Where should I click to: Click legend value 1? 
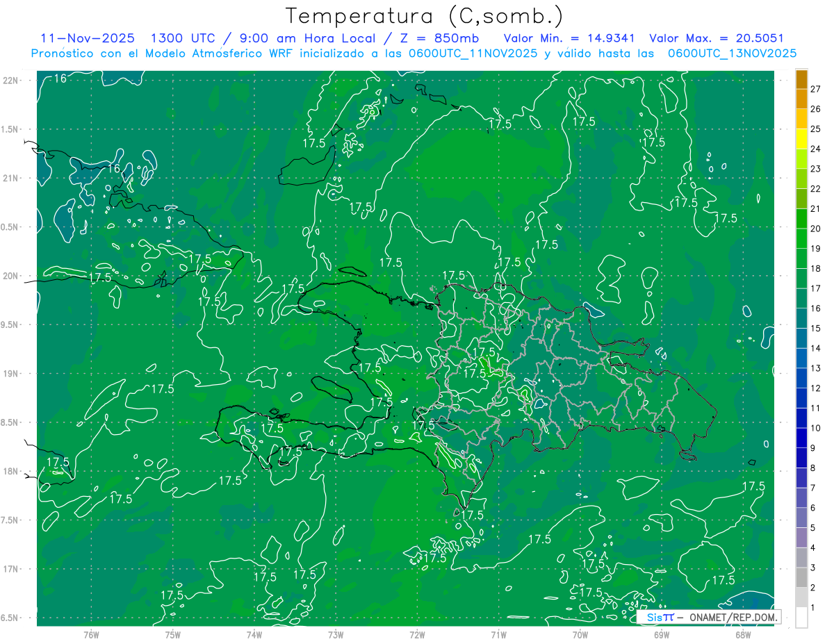click(813, 607)
